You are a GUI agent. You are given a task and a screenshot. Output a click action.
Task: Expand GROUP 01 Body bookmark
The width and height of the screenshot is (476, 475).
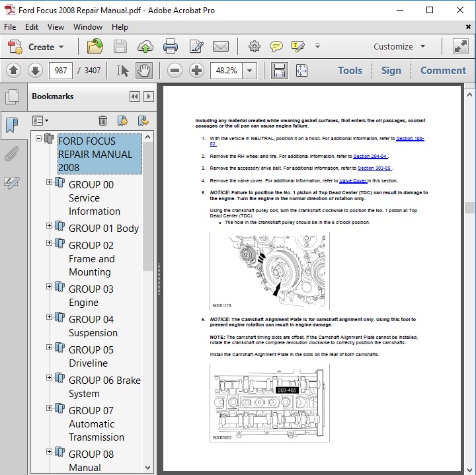point(49,226)
